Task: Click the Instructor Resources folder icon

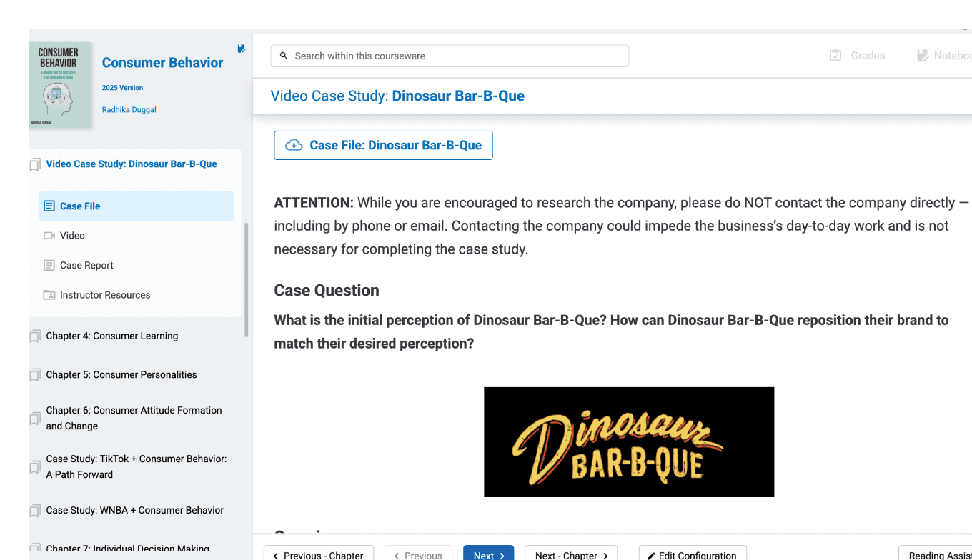Action: pos(49,295)
